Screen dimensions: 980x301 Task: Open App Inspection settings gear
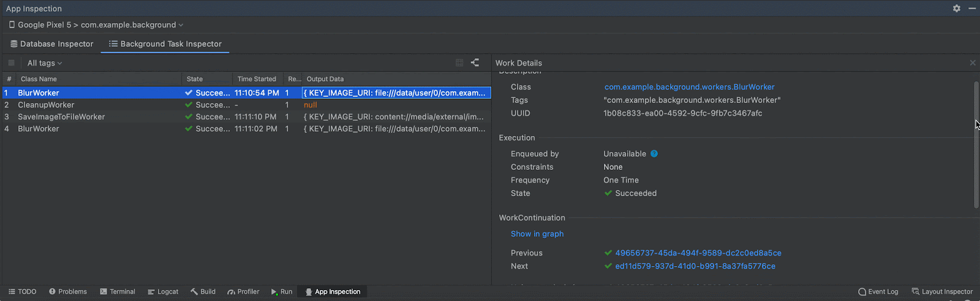tap(957, 9)
